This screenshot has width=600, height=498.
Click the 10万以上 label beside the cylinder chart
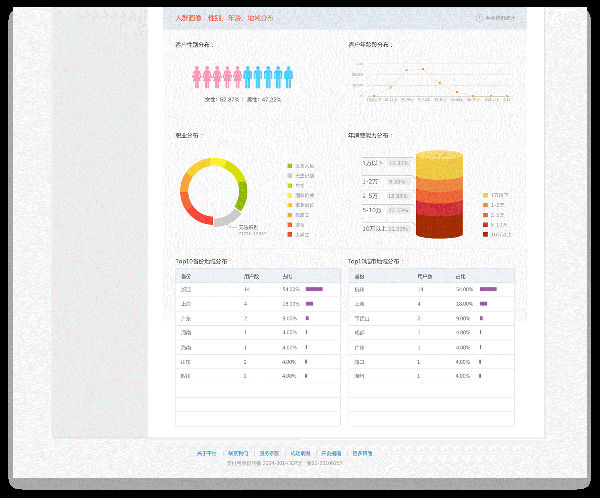(x=372, y=229)
